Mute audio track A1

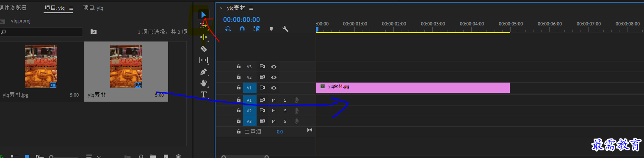pyautogui.click(x=274, y=100)
